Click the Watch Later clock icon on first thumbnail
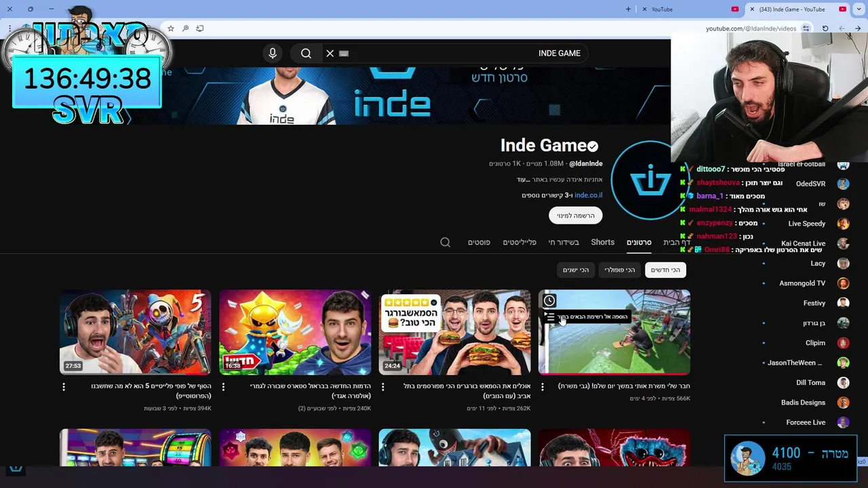 pos(549,300)
